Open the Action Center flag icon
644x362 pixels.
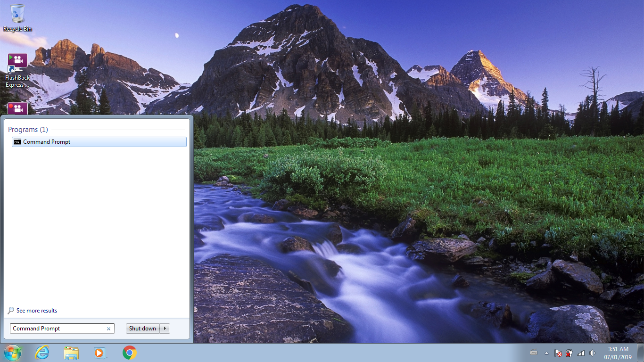pyautogui.click(x=558, y=353)
